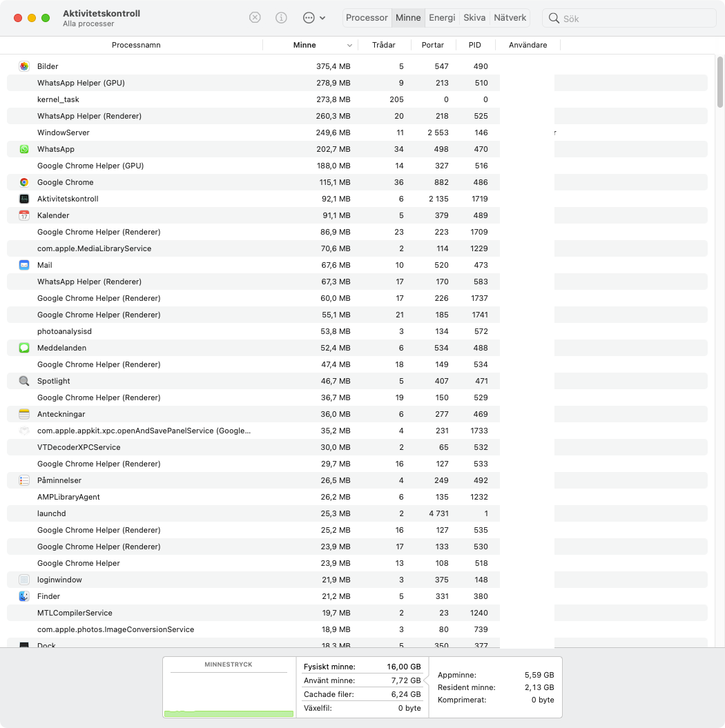Click the Google Chrome icon in process list
This screenshot has width=725, height=728.
[x=24, y=182]
